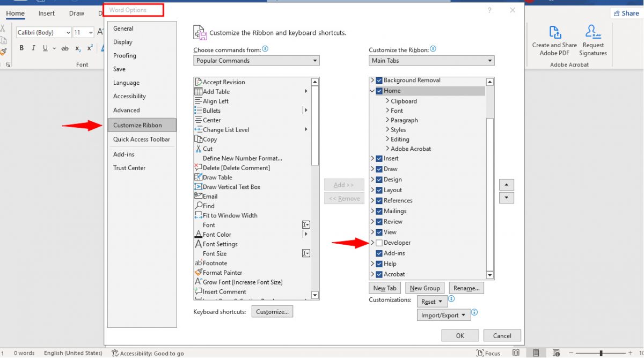Expand the Home tab tree entry
644x358 pixels.
[372, 90]
